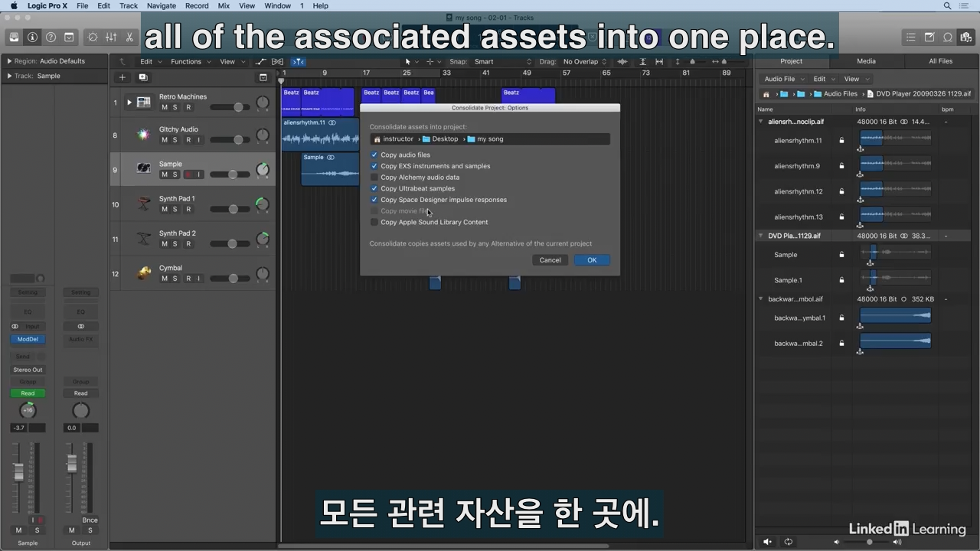Viewport: 980px width, 551px height.
Task: Uncheck Copy Ultrabeat samples
Action: tap(374, 188)
